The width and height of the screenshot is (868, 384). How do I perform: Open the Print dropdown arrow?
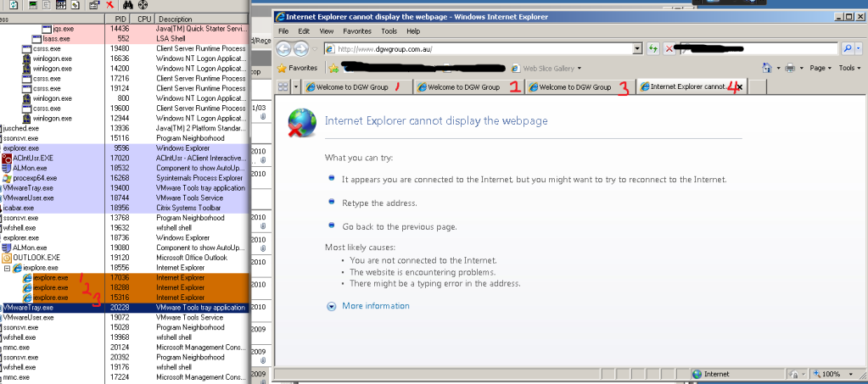800,68
